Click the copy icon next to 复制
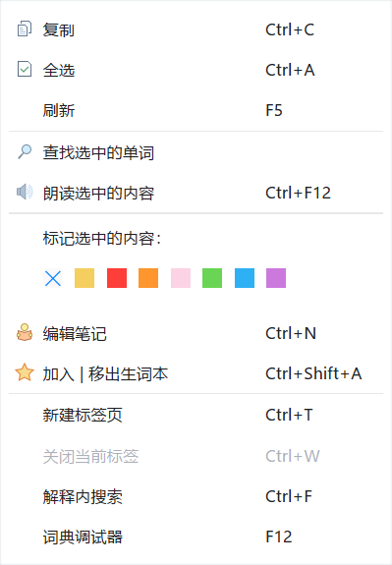The height and width of the screenshot is (565, 392). [25, 29]
